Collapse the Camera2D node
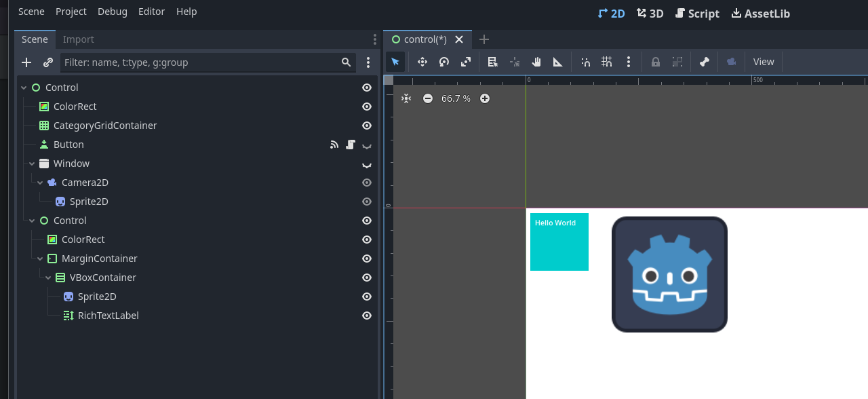The width and height of the screenshot is (868, 399). tap(40, 183)
